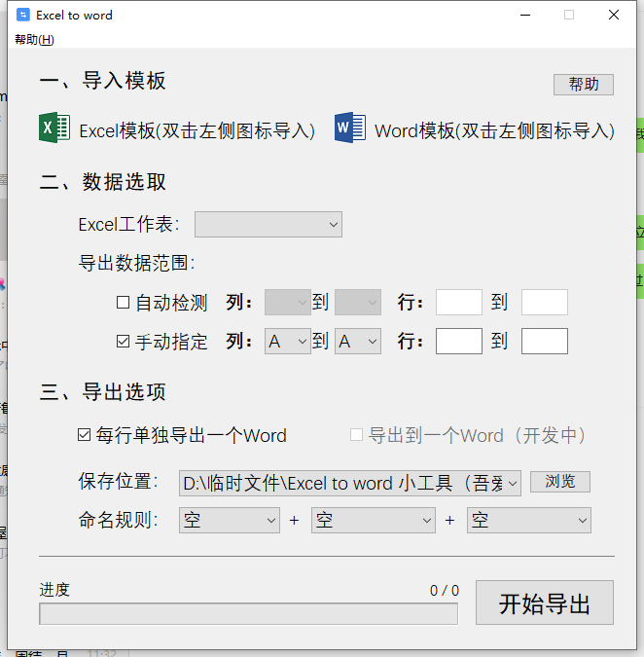The width and height of the screenshot is (644, 657).
Task: Click the Word template import icon
Action: coord(350,128)
